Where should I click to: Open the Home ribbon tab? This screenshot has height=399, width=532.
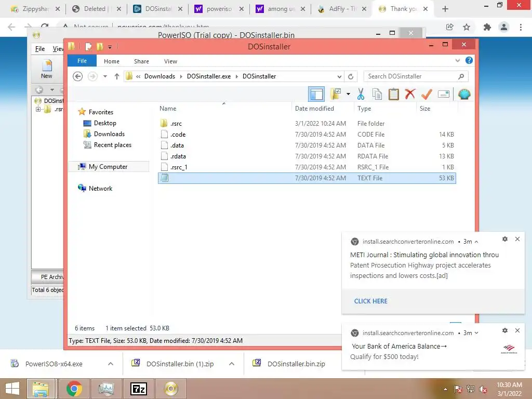point(112,61)
